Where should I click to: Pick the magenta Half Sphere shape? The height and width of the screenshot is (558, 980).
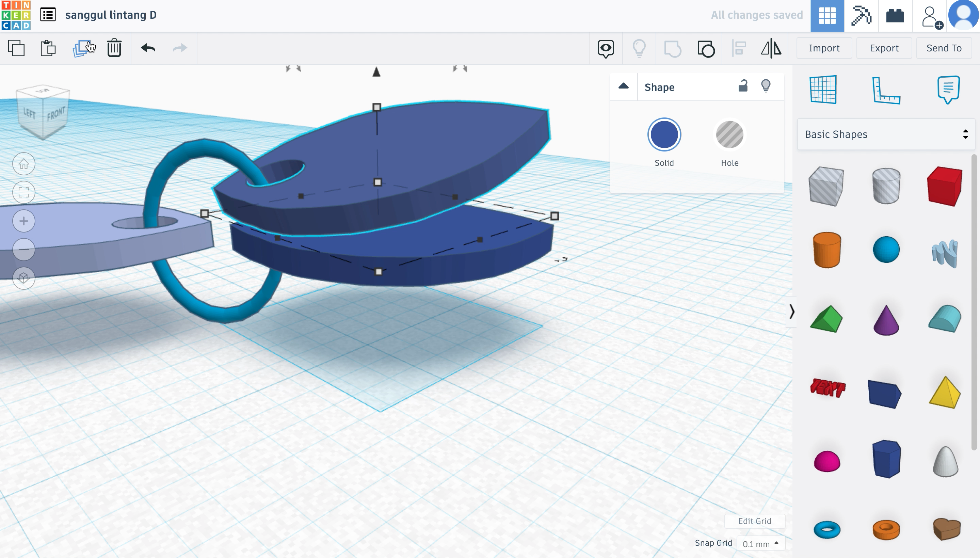(x=826, y=461)
